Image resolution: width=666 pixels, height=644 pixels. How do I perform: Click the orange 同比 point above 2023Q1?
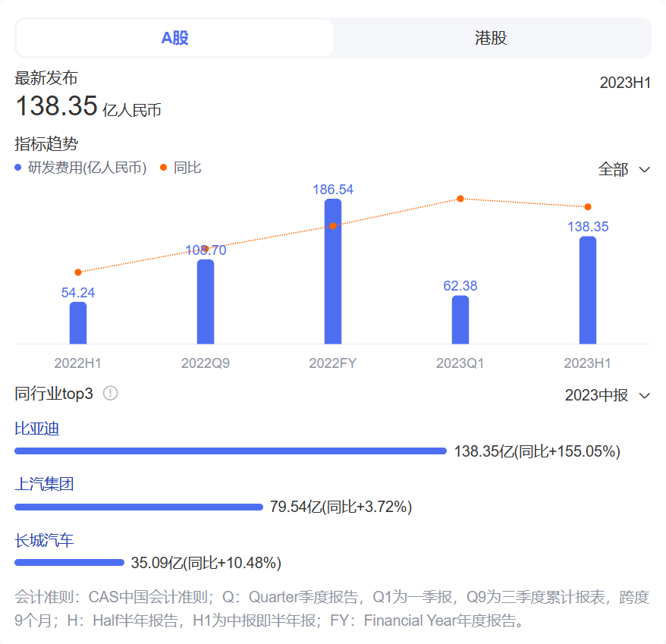tap(460, 199)
